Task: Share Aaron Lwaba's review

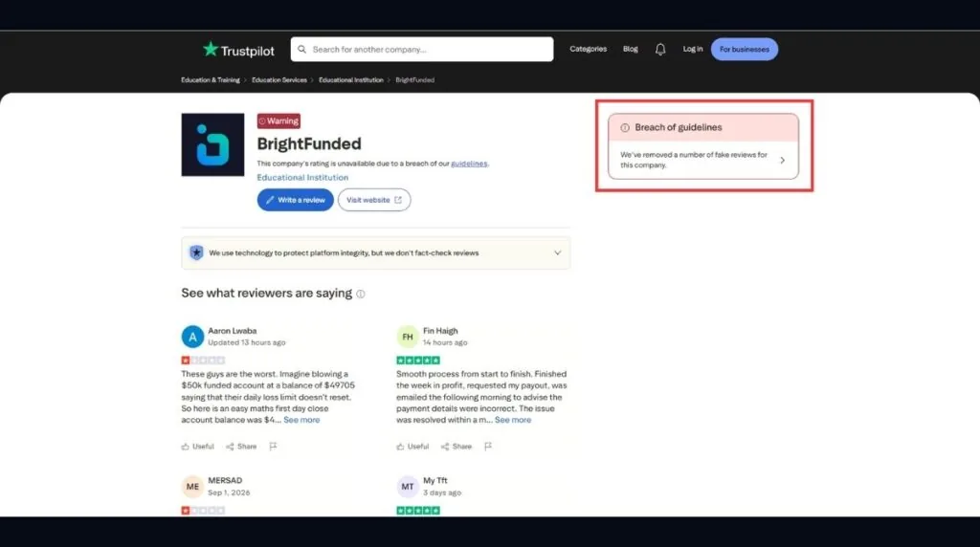Action: pos(241,447)
